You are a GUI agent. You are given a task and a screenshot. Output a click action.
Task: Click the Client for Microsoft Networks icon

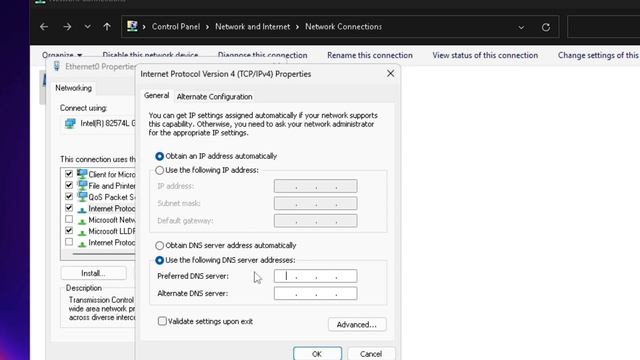click(82, 174)
